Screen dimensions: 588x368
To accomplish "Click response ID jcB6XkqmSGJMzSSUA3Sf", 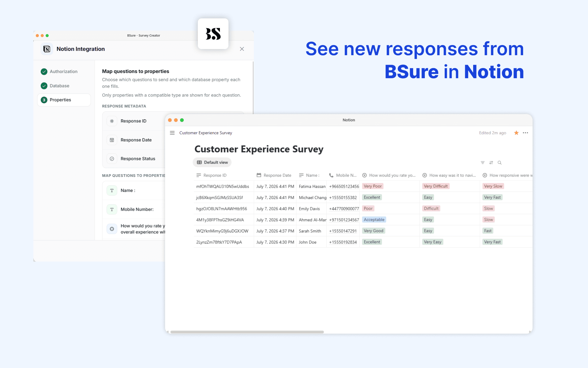I will tap(220, 197).
